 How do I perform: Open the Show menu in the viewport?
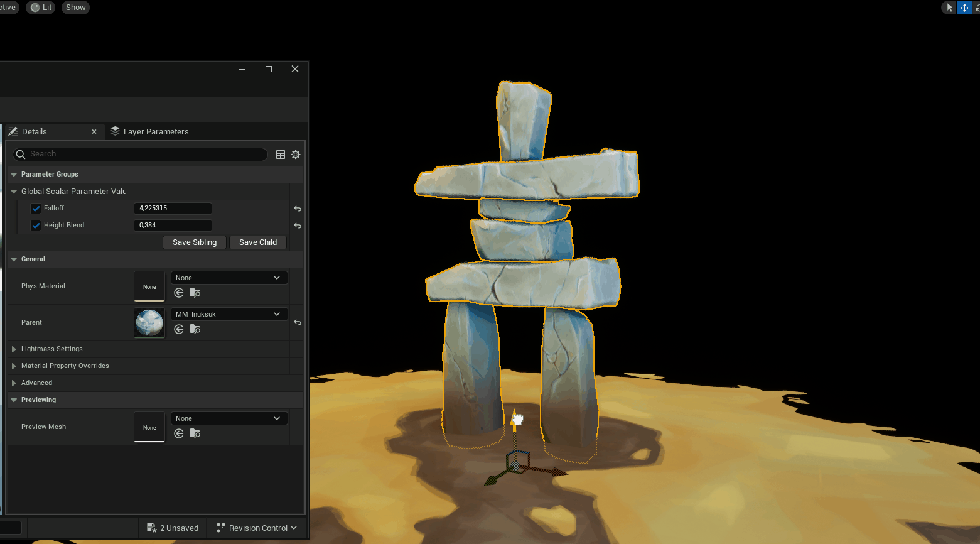[75, 7]
